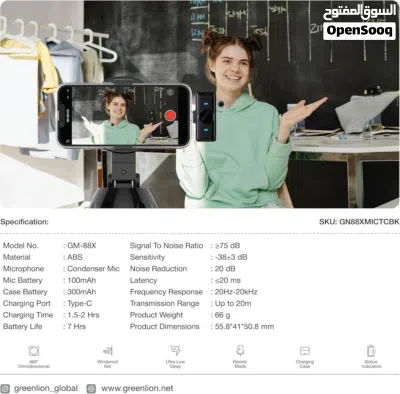This screenshot has width=400, height=394.
Task: Click the Arabic السوق المفتوح logo text
Action: [x=359, y=12]
